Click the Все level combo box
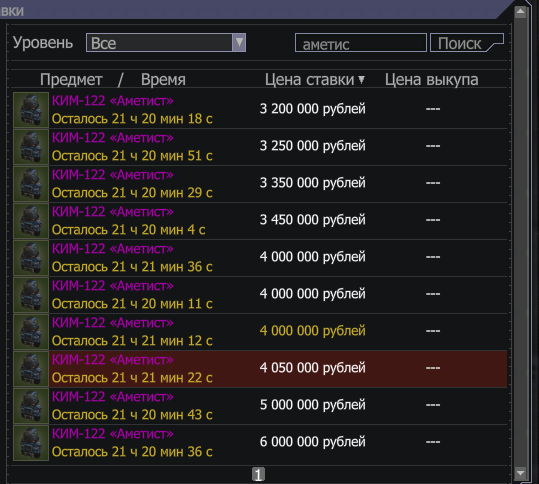 click(166, 43)
